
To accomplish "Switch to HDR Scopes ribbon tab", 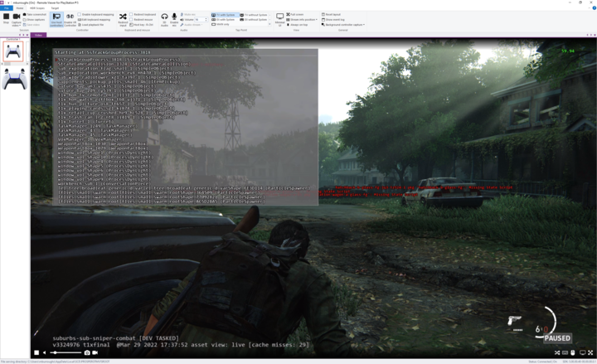I will (x=37, y=8).
